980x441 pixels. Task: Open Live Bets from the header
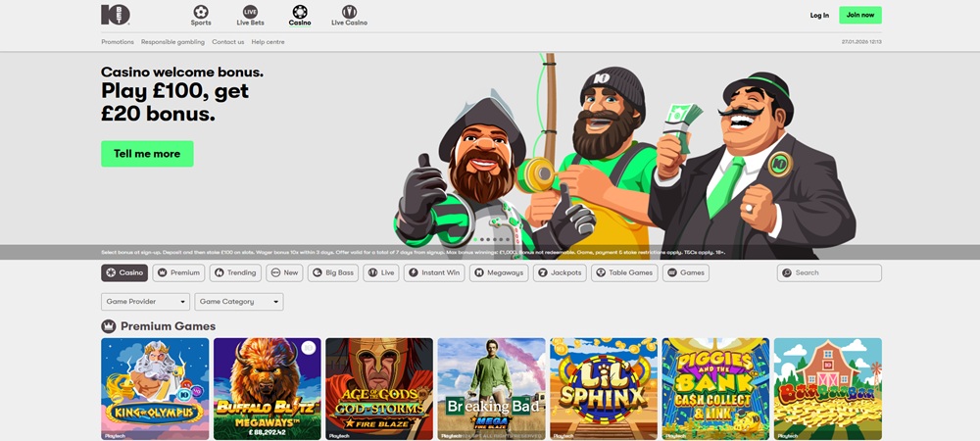coord(250,15)
